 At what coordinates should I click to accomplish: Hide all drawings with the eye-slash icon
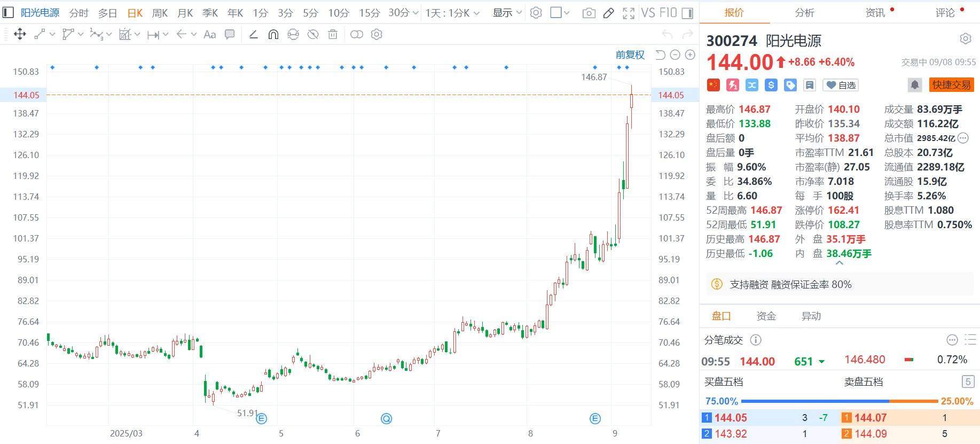tap(313, 35)
